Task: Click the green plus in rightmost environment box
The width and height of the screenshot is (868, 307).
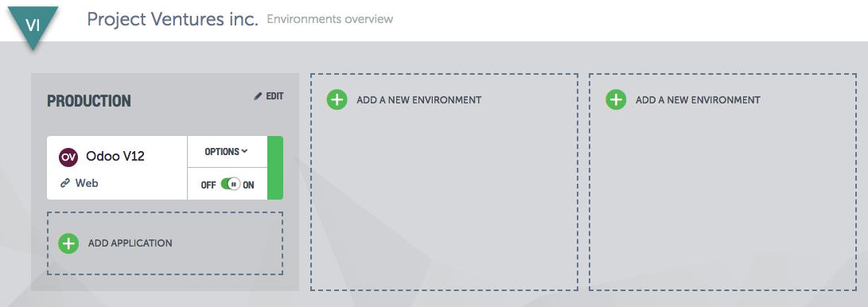Action: click(x=616, y=100)
